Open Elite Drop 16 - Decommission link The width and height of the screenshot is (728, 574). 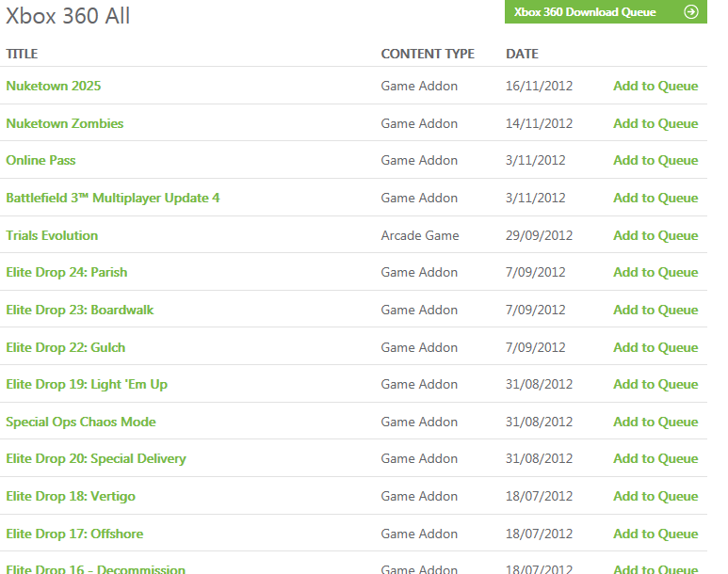click(96, 569)
